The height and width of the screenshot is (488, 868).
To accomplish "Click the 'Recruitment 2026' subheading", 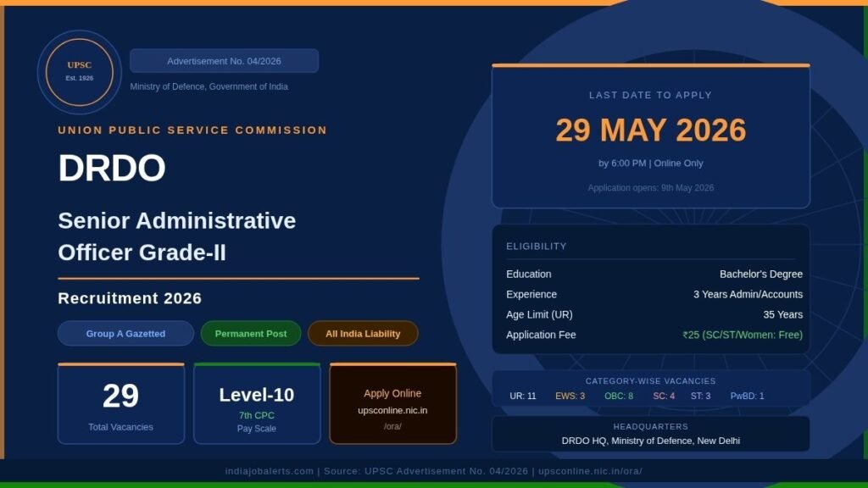I will 130,299.
